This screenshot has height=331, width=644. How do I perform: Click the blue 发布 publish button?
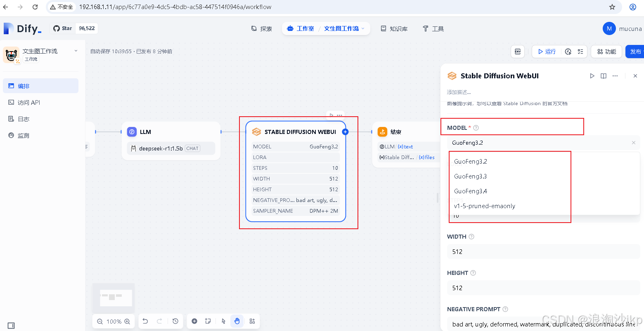[635, 52]
